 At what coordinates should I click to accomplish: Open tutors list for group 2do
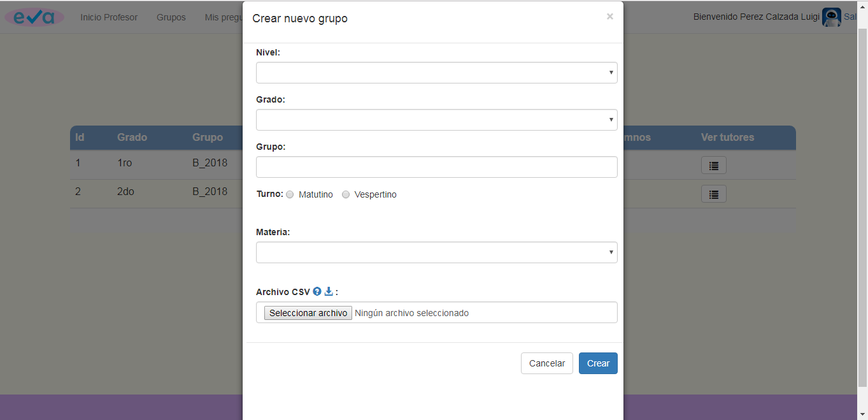pos(713,194)
